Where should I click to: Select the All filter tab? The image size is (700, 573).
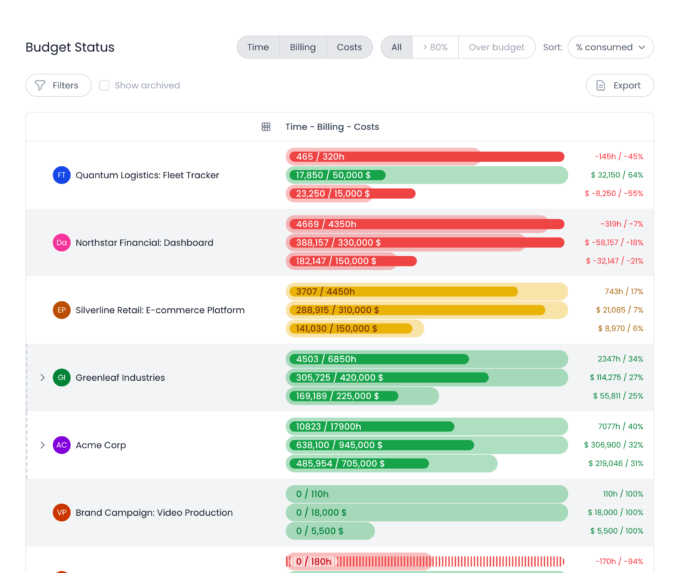(x=396, y=47)
